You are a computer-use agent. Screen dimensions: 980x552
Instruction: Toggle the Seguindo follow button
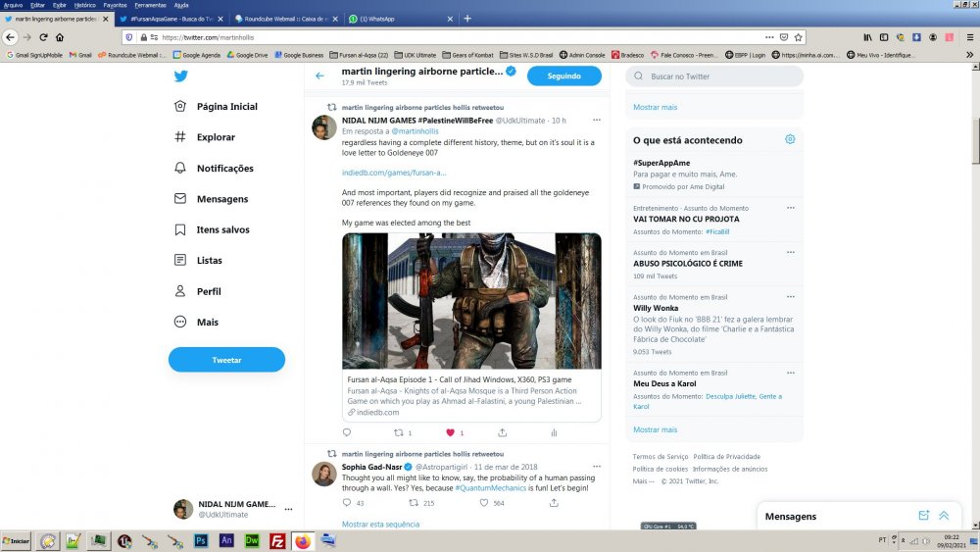563,75
